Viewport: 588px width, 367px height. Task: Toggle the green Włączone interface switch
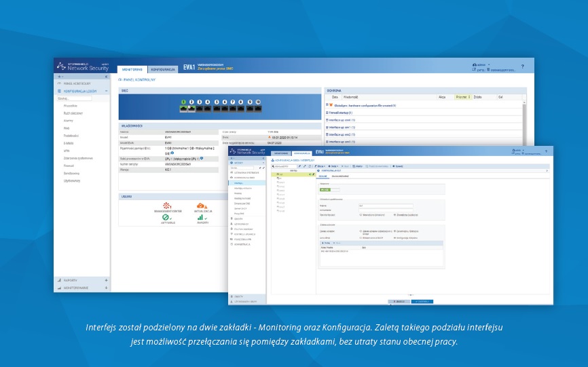(329, 190)
